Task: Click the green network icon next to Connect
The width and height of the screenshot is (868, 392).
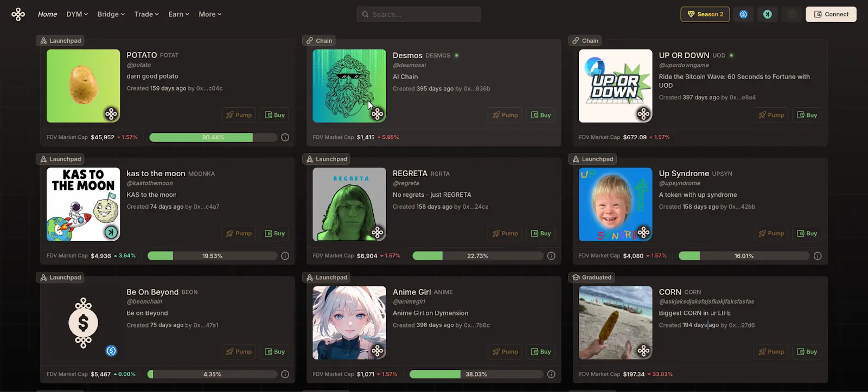Action: tap(767, 14)
